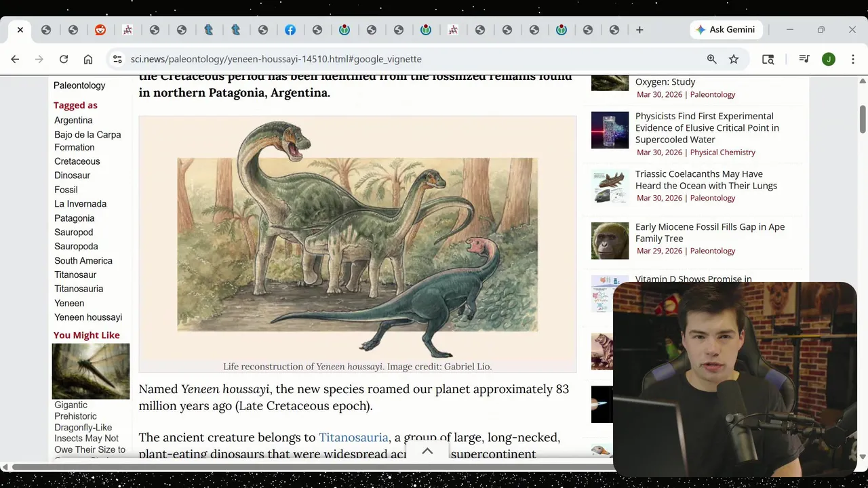Click the Fossil tag
Image resolution: width=868 pixels, height=488 pixels.
[66, 190]
